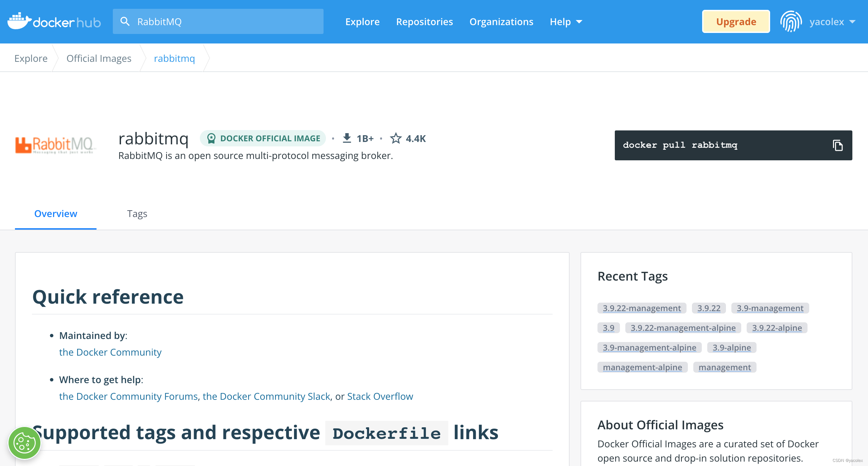The width and height of the screenshot is (868, 466).
Task: Select the management tag
Action: click(x=725, y=367)
